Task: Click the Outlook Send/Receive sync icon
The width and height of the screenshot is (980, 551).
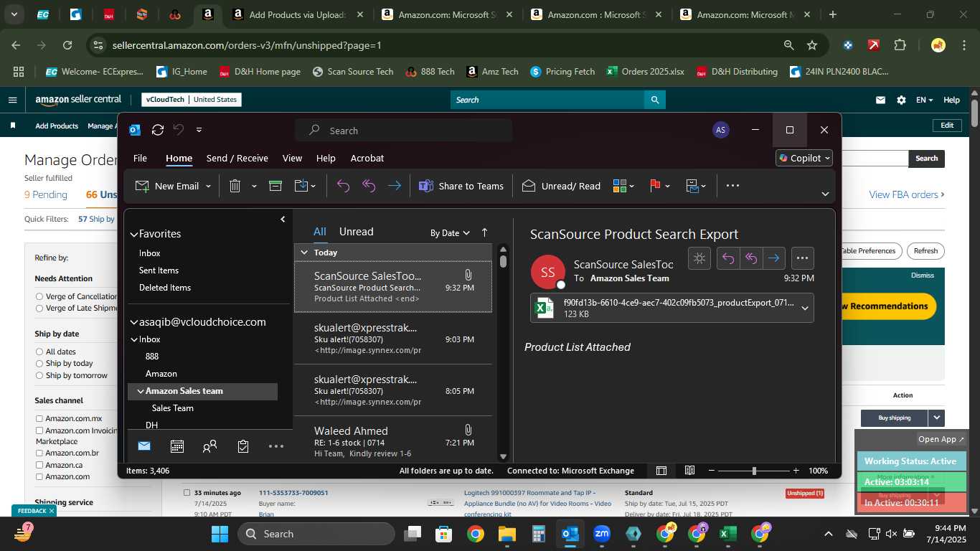Action: click(158, 130)
